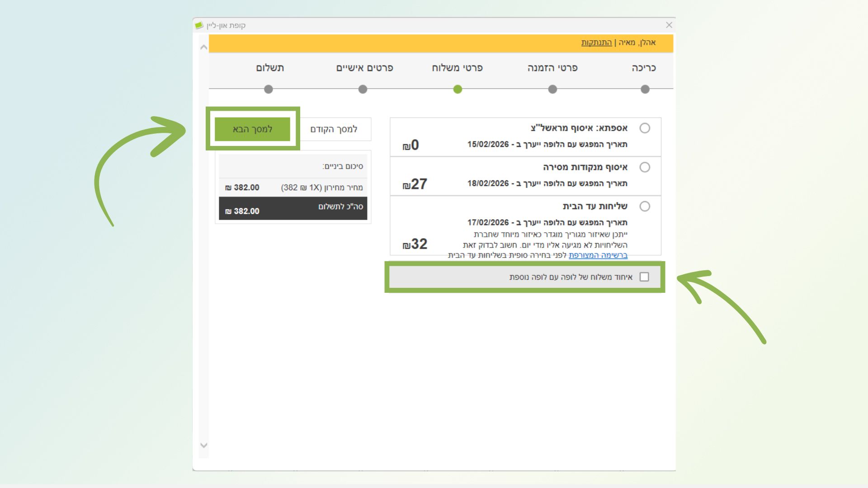Choose the שליחות עד הבית delivery option
Image resolution: width=868 pixels, height=488 pixels.
click(645, 206)
